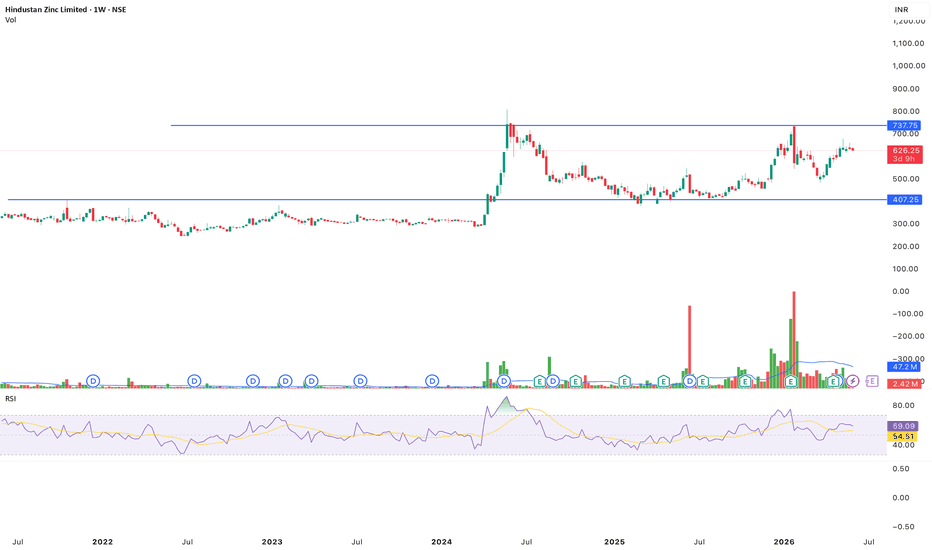Select the 407.25 horizontal line price label

[x=904, y=200]
